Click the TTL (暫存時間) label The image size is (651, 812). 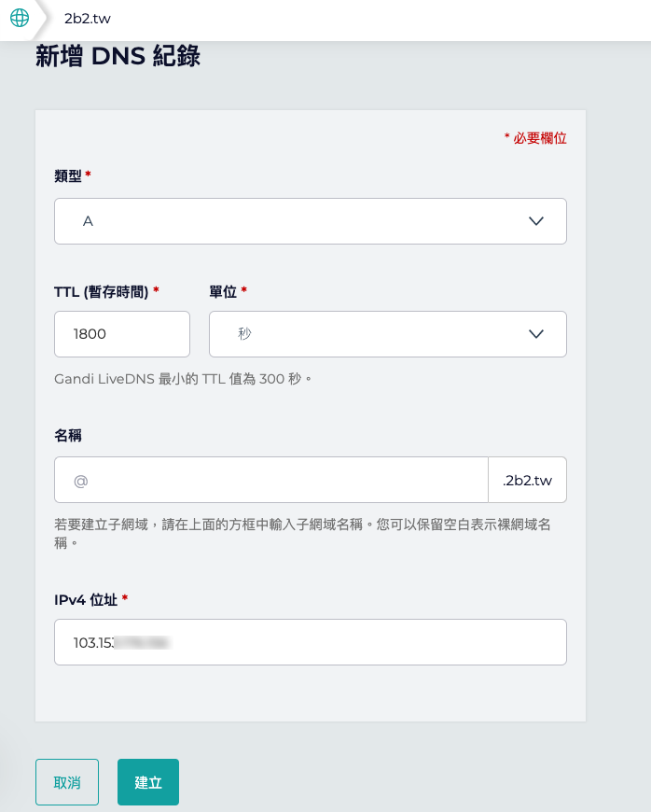tap(102, 292)
